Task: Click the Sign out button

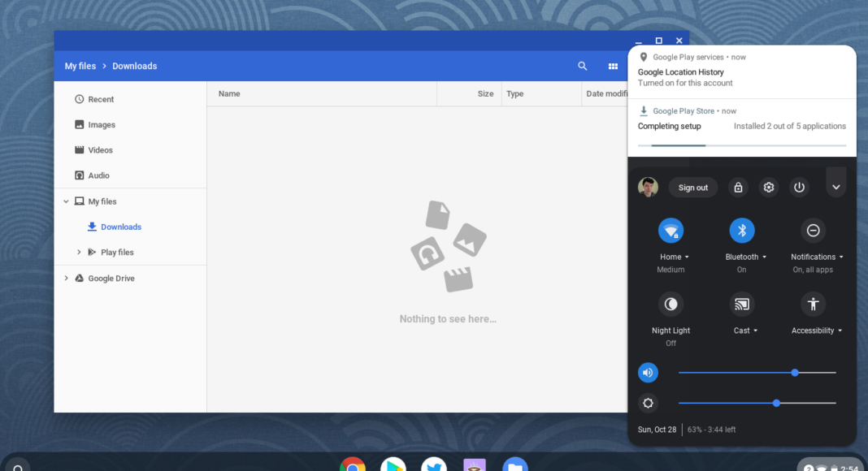Action: [693, 188]
